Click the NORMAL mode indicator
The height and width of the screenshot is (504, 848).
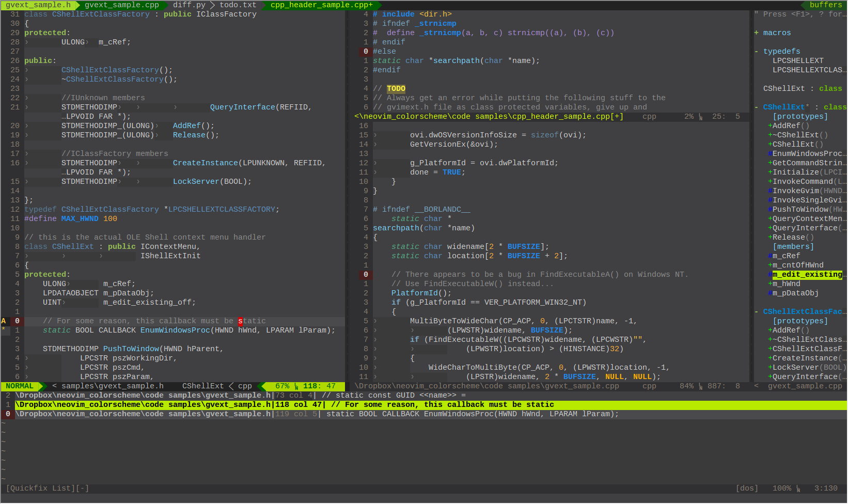(20, 386)
